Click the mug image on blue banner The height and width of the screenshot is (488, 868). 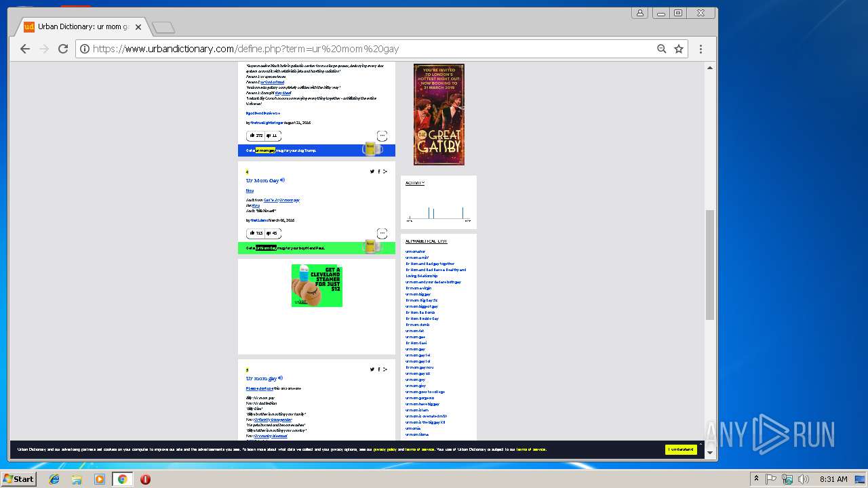[372, 148]
